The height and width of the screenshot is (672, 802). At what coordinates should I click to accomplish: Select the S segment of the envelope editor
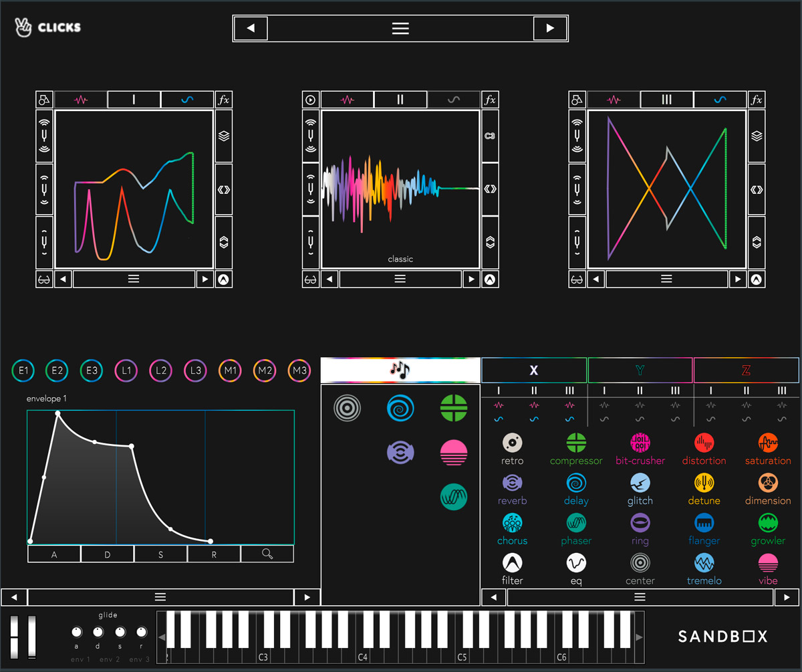coord(160,554)
